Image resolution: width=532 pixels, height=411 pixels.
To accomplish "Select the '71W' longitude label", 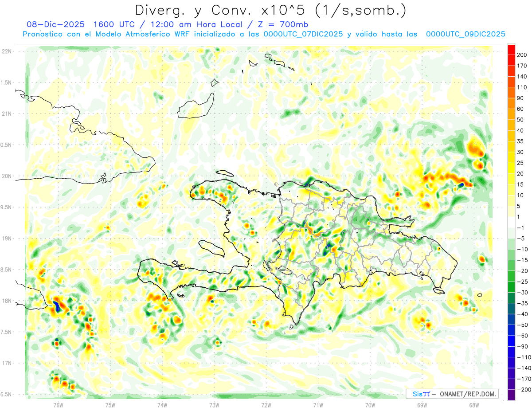I will (x=318, y=404).
